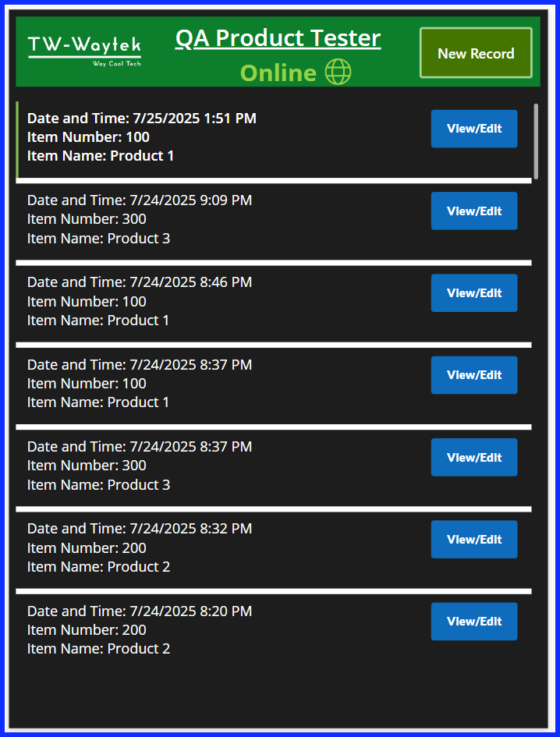The width and height of the screenshot is (560, 737).
Task: Click the gallery vertical scrollbar thumb
Action: pos(536,141)
